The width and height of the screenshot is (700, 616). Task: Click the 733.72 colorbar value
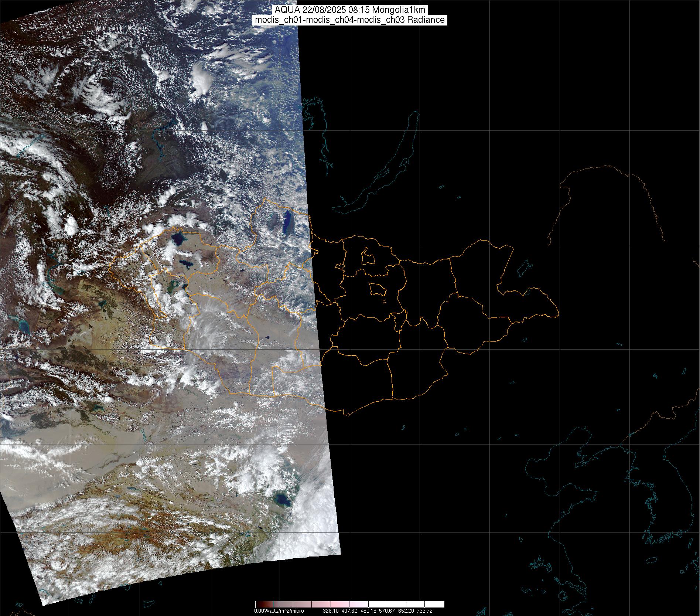click(x=424, y=611)
